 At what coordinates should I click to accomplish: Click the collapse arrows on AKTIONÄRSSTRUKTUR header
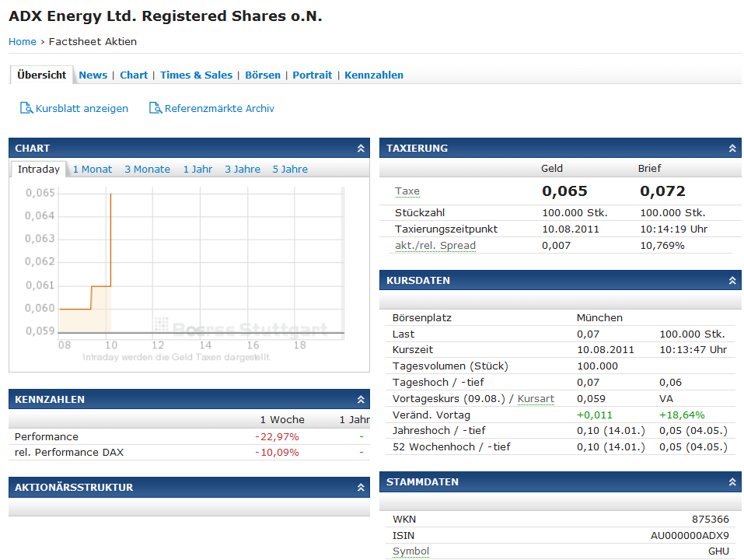360,487
